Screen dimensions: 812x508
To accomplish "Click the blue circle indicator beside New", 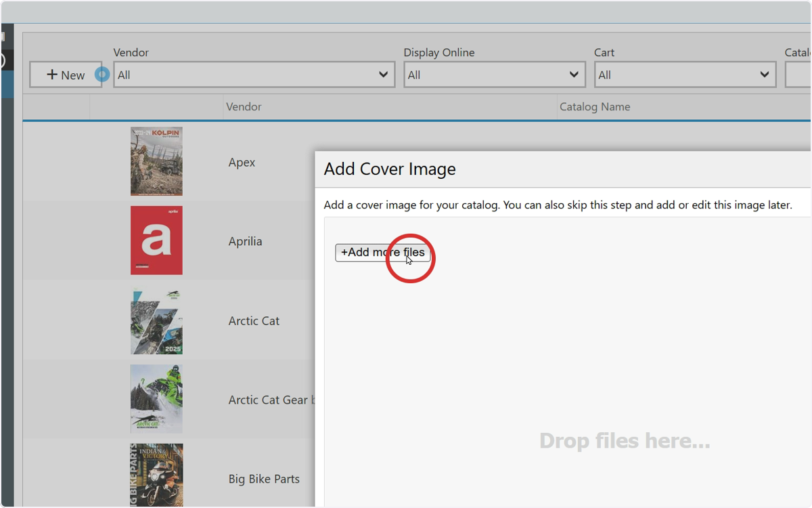I will (x=102, y=75).
